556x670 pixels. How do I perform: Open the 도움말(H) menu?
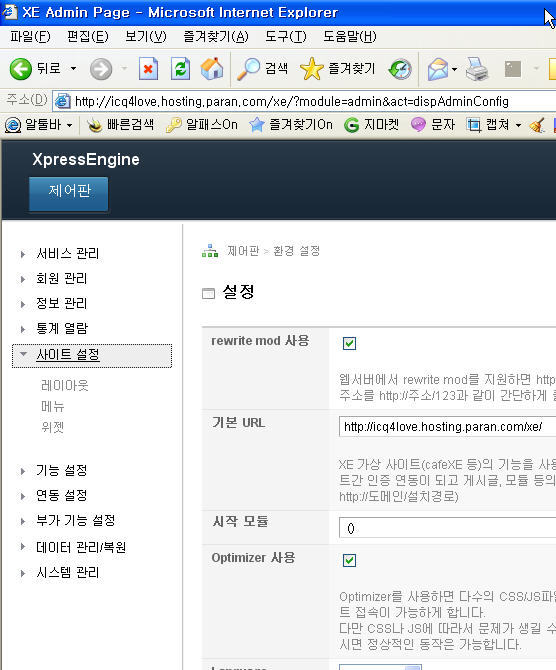(x=350, y=37)
